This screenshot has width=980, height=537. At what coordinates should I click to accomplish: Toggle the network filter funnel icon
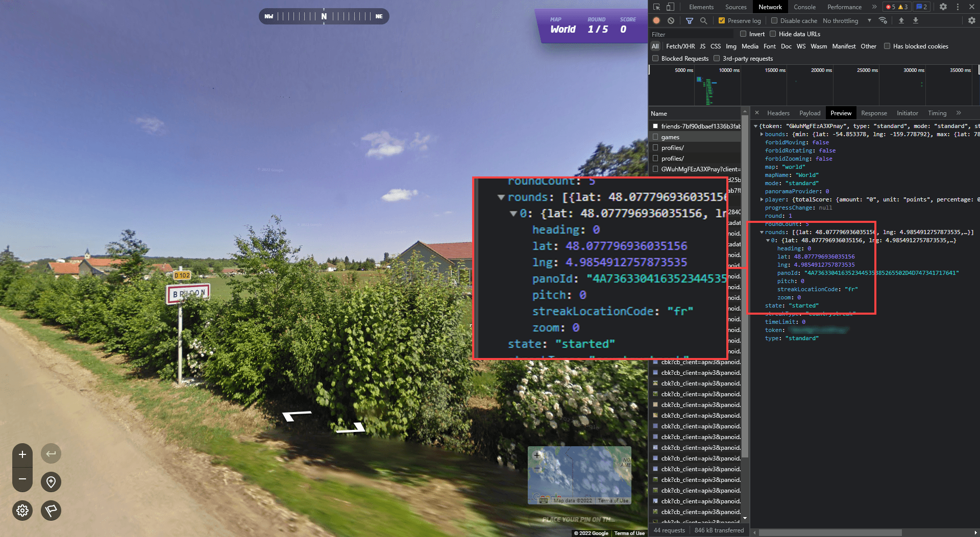pyautogui.click(x=690, y=21)
